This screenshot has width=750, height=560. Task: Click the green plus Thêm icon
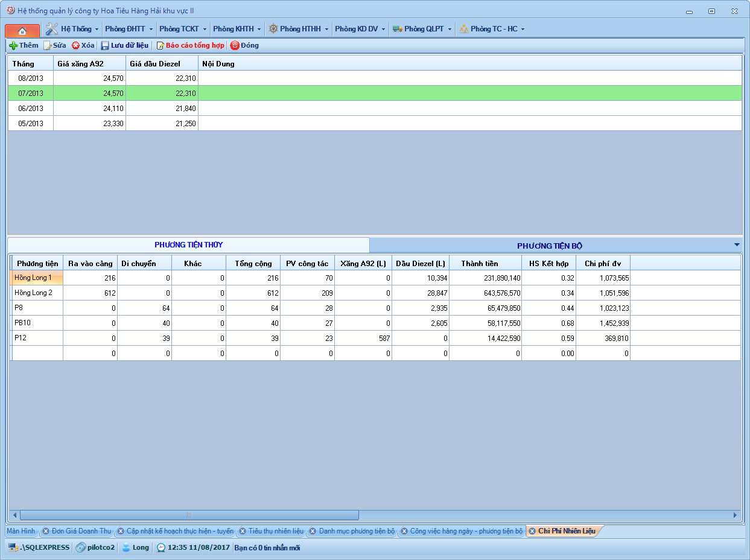coord(13,46)
